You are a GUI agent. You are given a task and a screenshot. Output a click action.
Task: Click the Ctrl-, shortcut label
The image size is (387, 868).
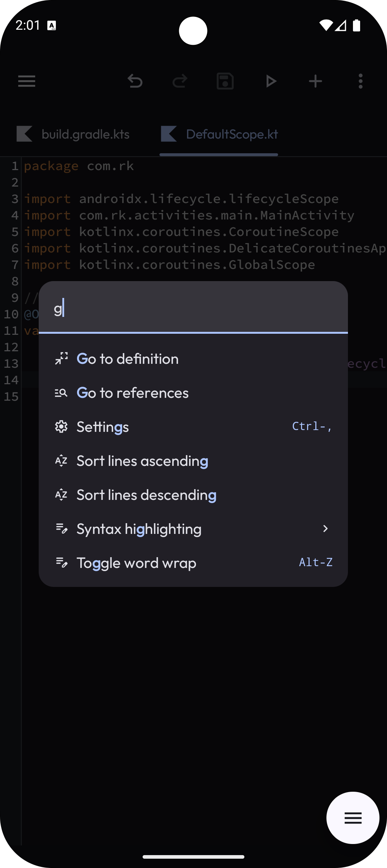click(x=312, y=426)
